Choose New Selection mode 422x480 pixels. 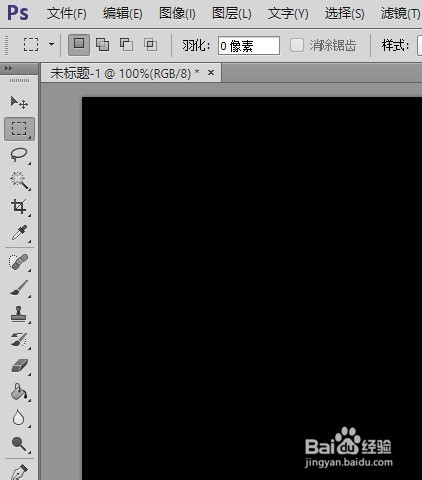click(79, 44)
